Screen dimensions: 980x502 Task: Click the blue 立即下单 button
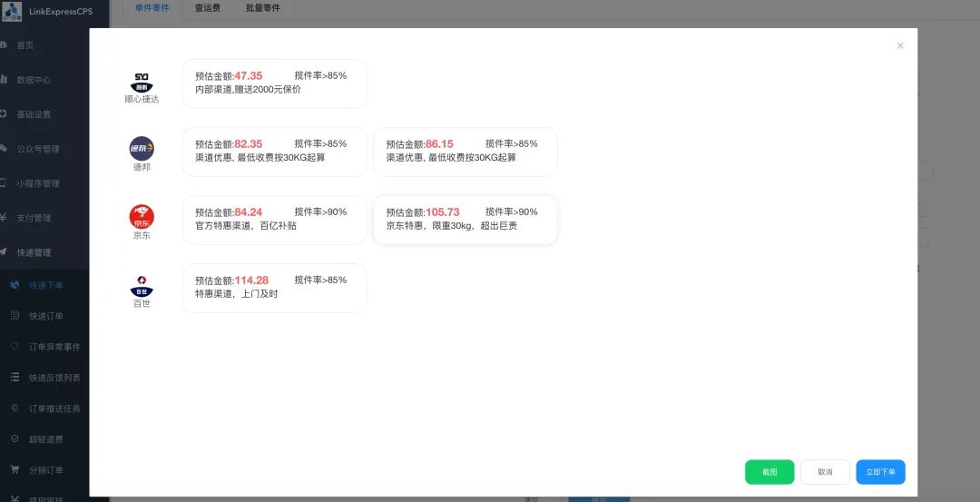[880, 472]
